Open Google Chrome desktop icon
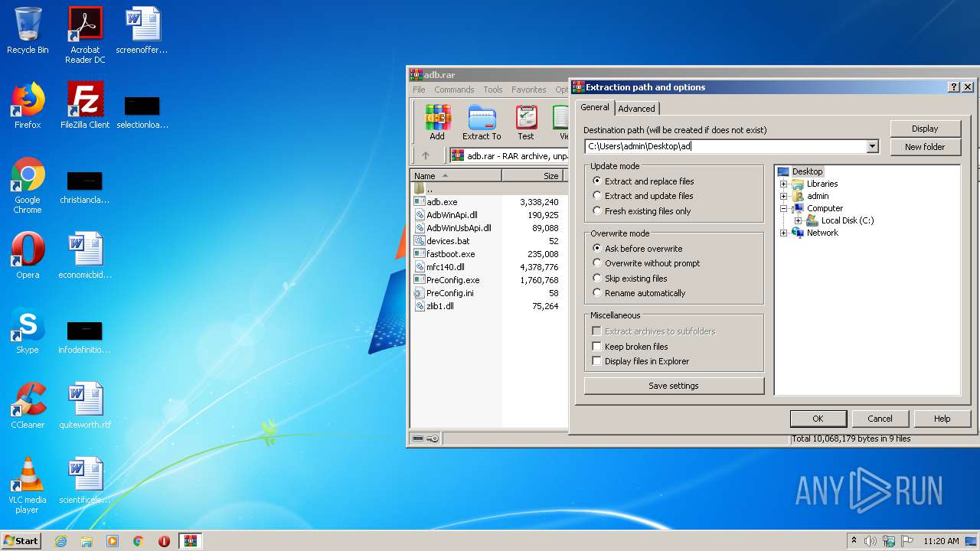Viewport: 980px width, 551px height. pos(28,184)
